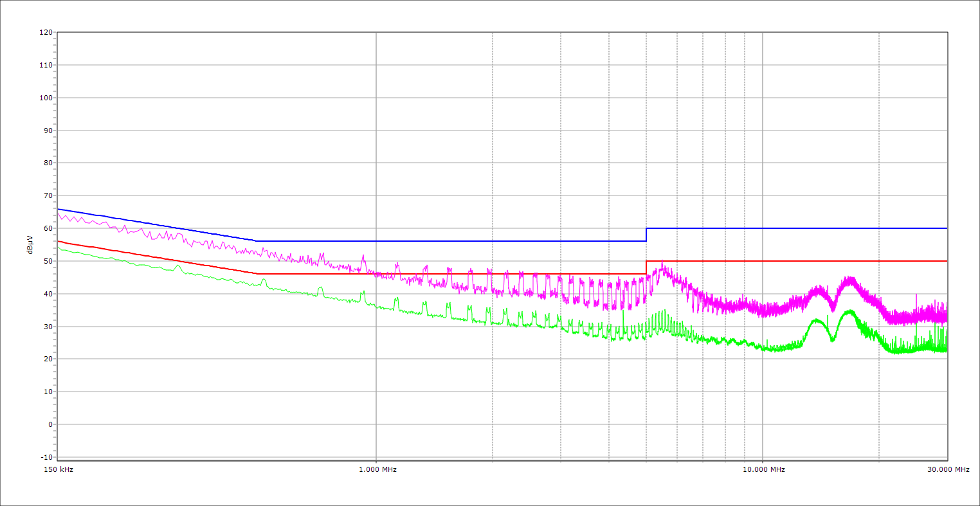
Task: Click the 100 y-axis tick label
Action: [45, 98]
